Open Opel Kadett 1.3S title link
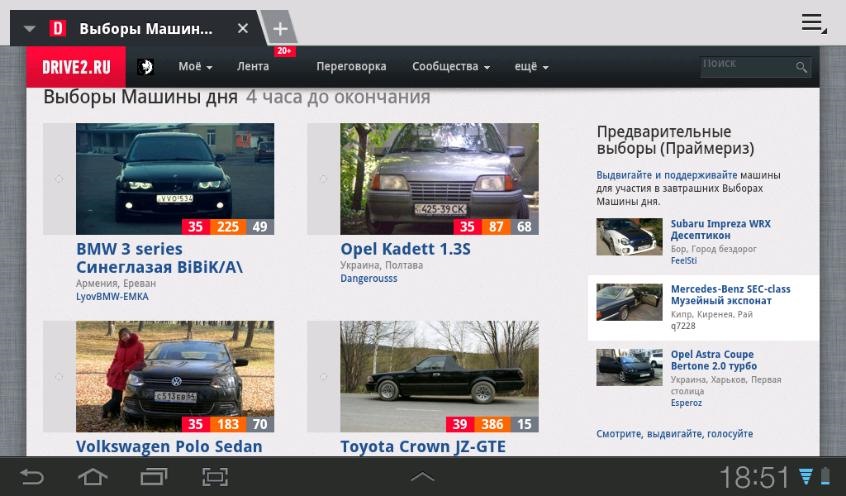Viewport: 846px width, 496px height. point(405,249)
